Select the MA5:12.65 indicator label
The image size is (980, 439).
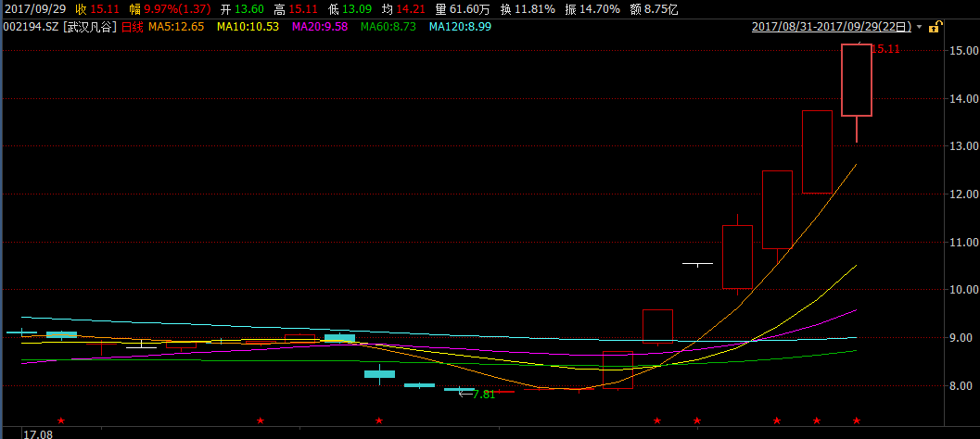(176, 27)
